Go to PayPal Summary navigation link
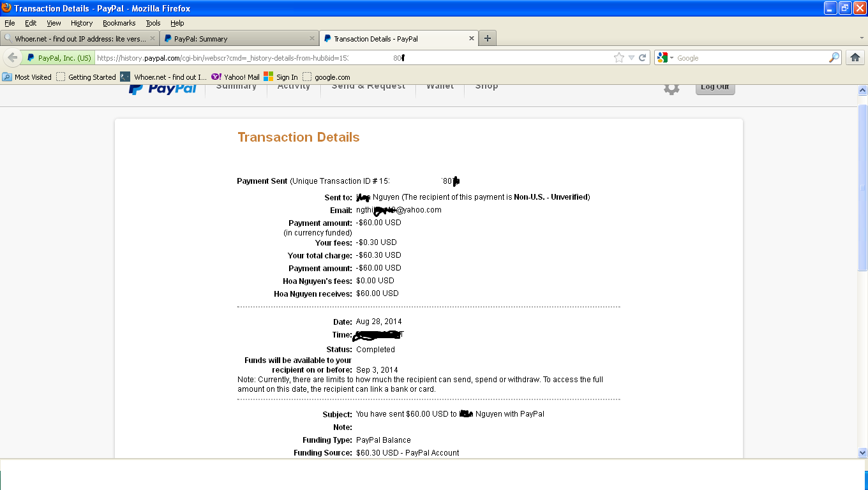The image size is (868, 490). pyautogui.click(x=236, y=87)
